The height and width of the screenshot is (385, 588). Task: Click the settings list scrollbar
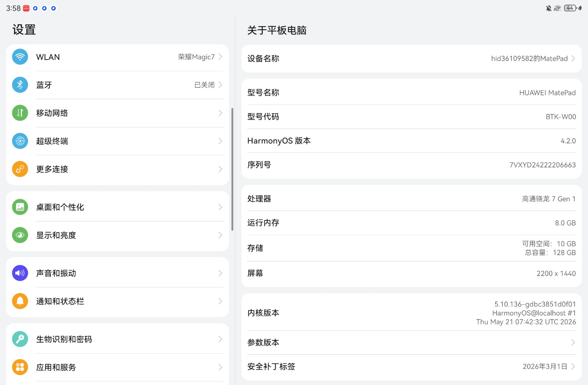pyautogui.click(x=232, y=169)
